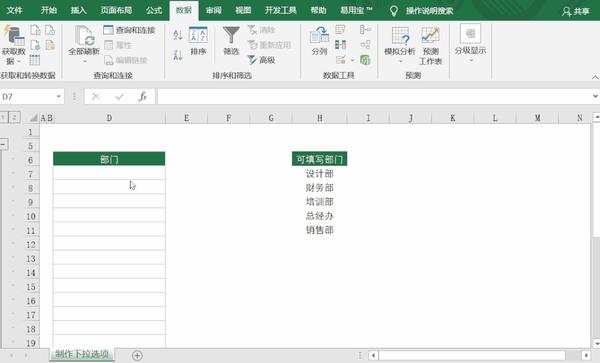This screenshot has height=363, width=600.
Task: Select the 部门 header cell
Action: 109,159
